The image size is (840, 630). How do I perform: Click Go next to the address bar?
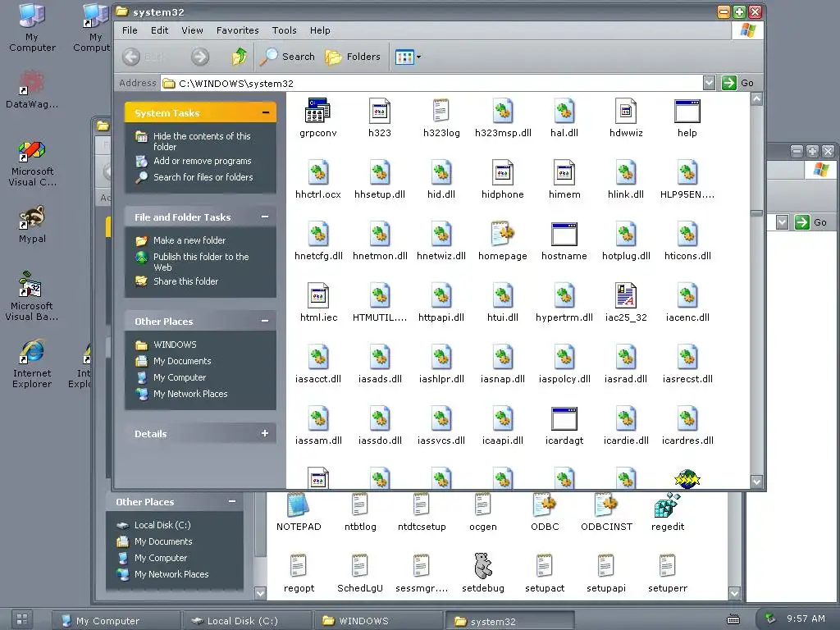click(738, 83)
